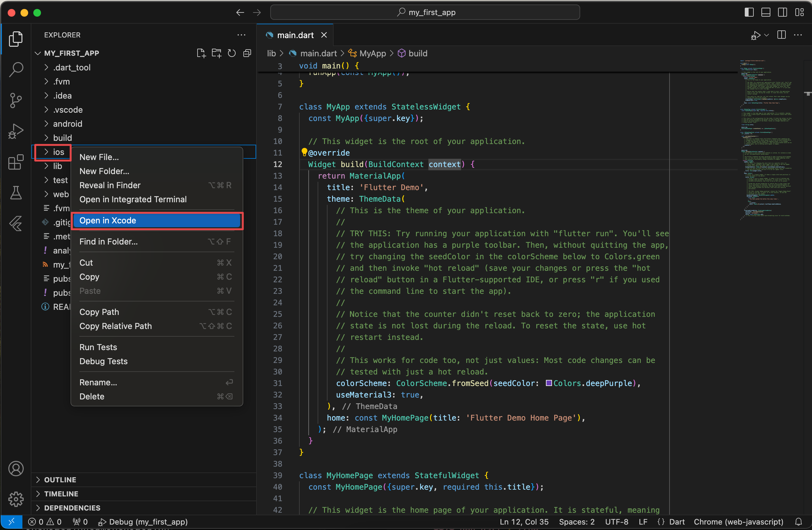
Task: Open Explorer views and more actions menu
Action: 241,35
